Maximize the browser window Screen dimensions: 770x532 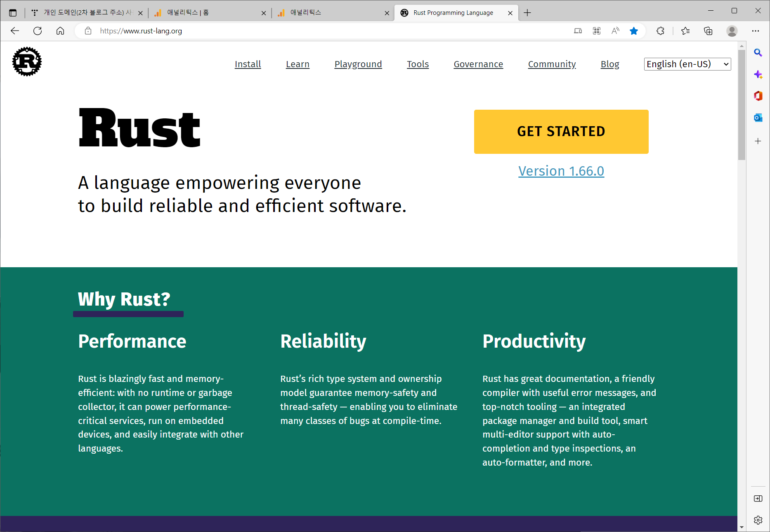(734, 11)
